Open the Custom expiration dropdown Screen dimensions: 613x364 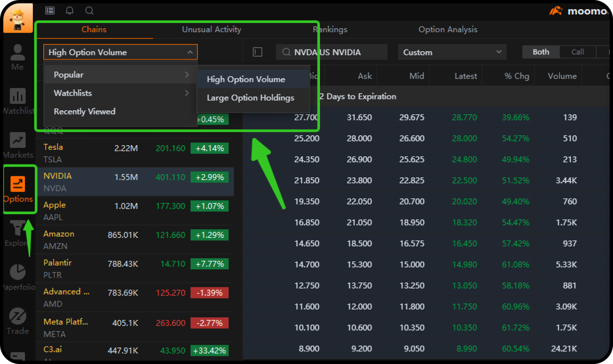point(452,52)
